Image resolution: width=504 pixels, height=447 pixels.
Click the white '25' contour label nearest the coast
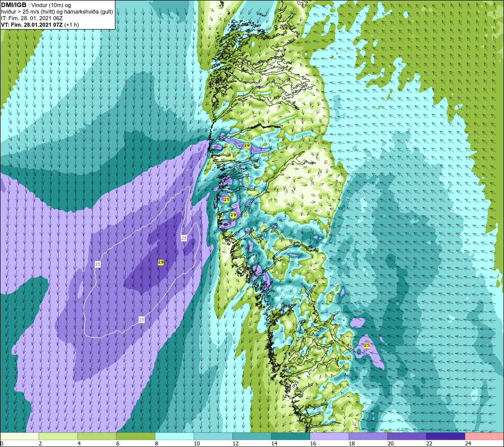[184, 238]
